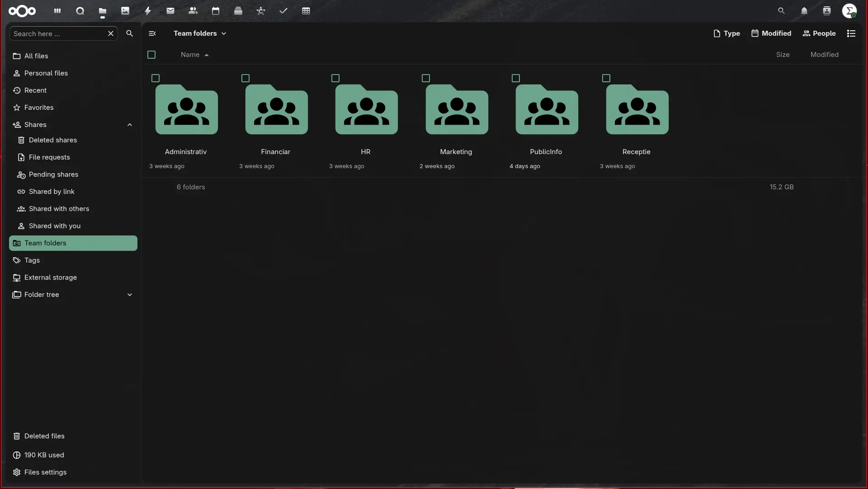Open the Tables app icon
The image size is (868, 489).
tap(306, 11)
